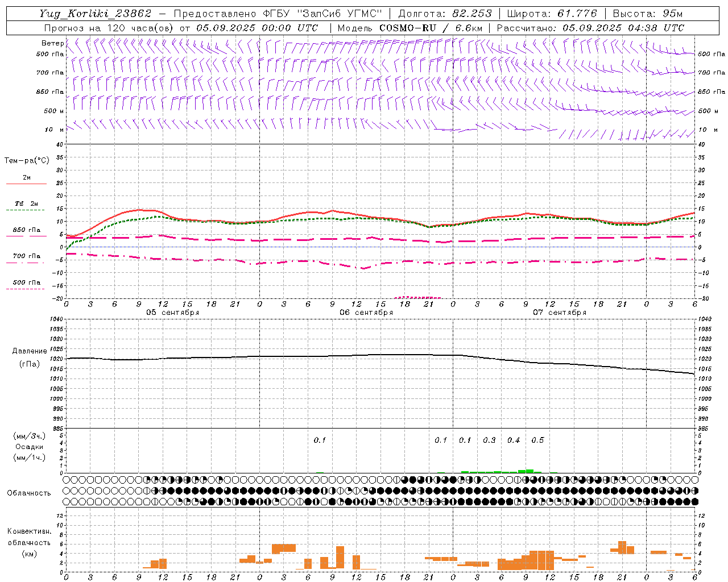Click the Осадки precipitation label
Screen dimensions: 728x582
(x=29, y=447)
